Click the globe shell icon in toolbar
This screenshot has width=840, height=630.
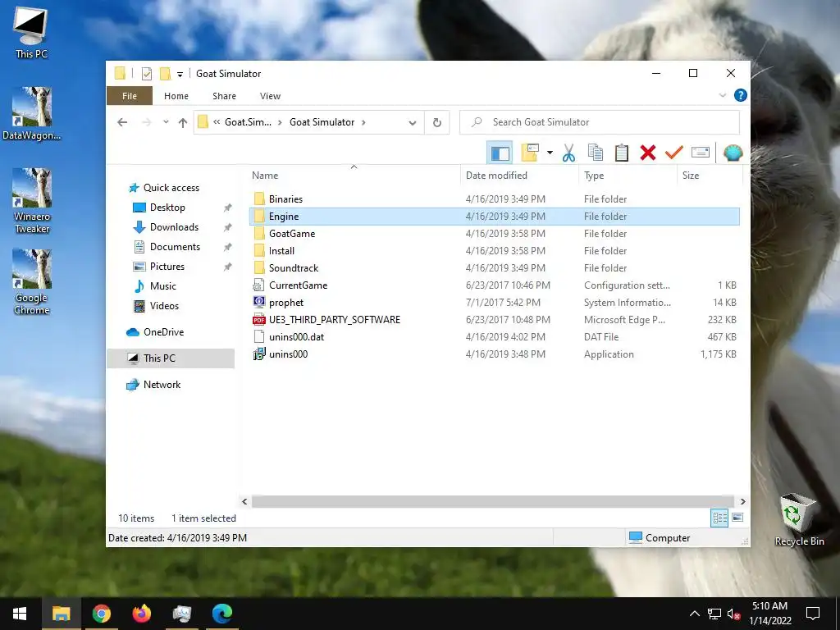pos(733,153)
